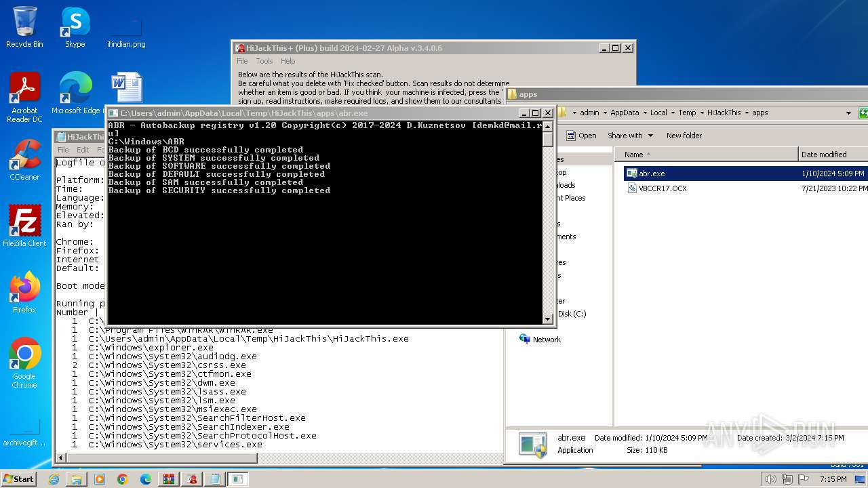This screenshot has height=488, width=868.
Task: Select Local Disk (C:) in navigation pane
Action: tap(572, 314)
